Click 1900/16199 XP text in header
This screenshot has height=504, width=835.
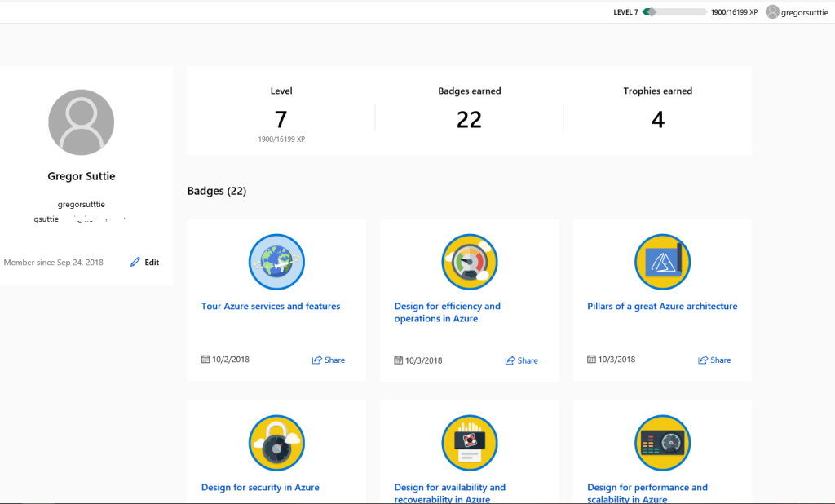click(735, 11)
